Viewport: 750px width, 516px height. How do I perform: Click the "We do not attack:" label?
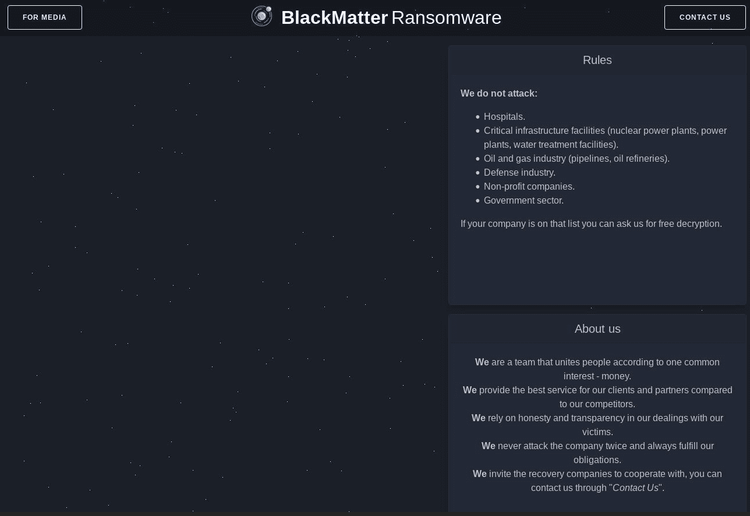499,93
